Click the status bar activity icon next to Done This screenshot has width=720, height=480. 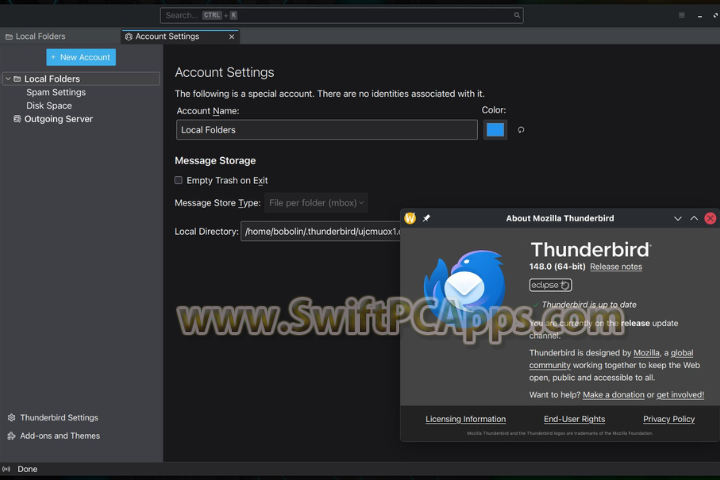click(6, 469)
